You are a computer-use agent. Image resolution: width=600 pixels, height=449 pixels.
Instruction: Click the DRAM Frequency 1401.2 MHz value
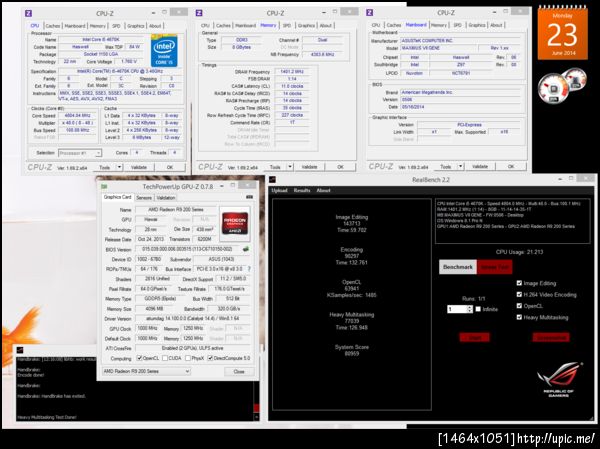pyautogui.click(x=292, y=72)
